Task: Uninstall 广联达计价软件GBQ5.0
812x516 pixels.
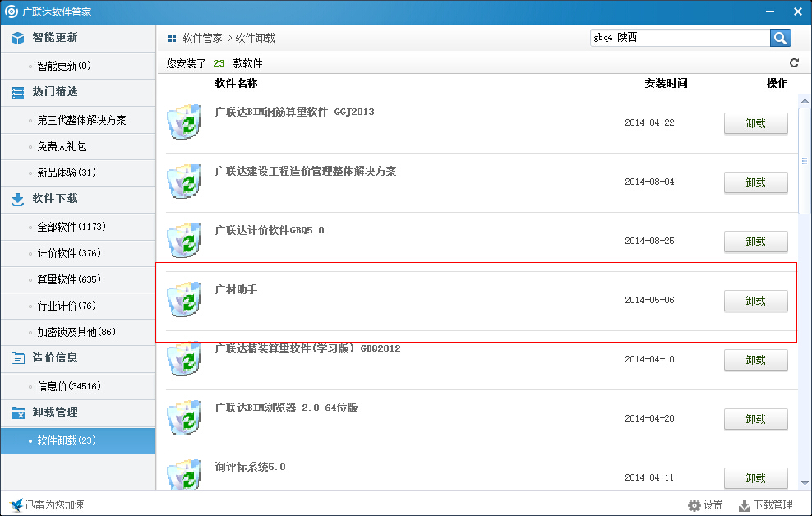Action: pos(755,242)
